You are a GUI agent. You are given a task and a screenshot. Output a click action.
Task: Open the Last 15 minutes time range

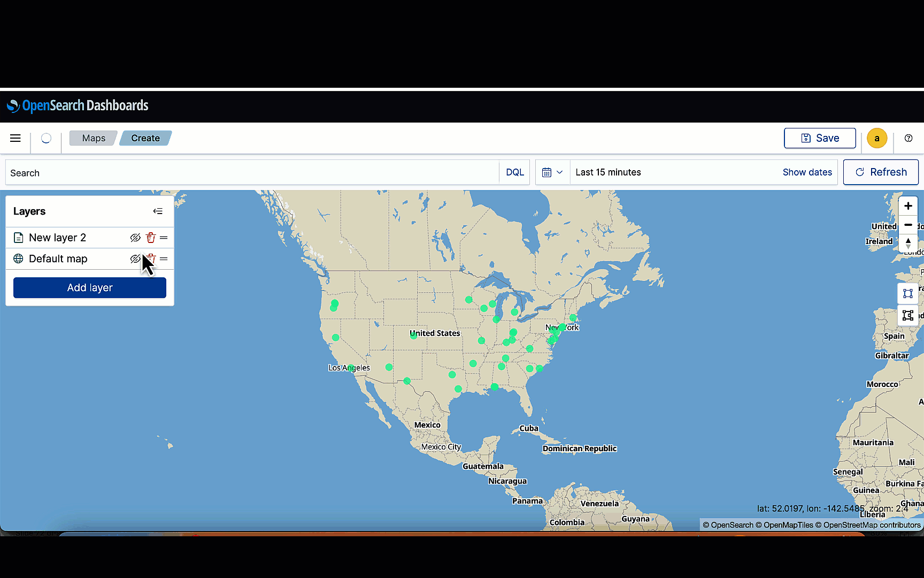(608, 172)
